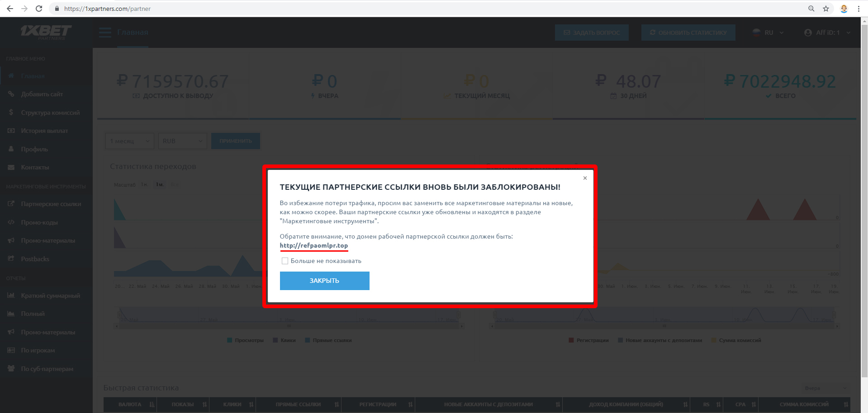Open the RUB currency dropdown
The image size is (868, 413).
point(183,141)
